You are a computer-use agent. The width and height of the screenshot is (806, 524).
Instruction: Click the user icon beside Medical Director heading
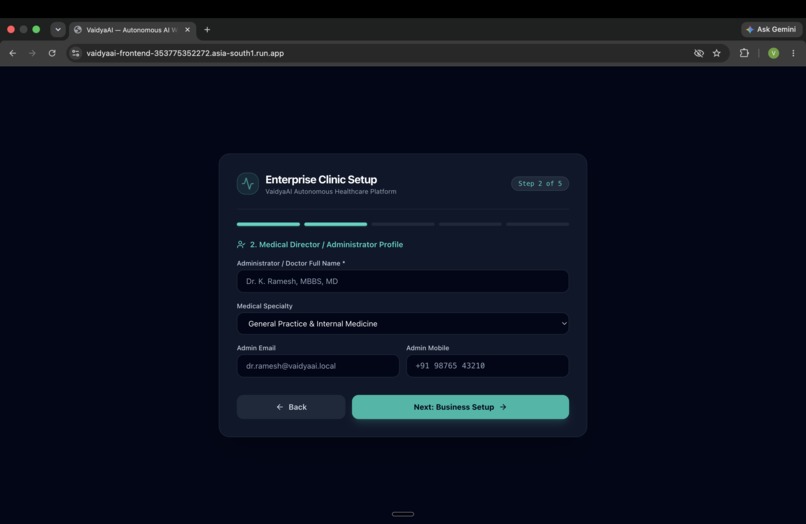241,244
